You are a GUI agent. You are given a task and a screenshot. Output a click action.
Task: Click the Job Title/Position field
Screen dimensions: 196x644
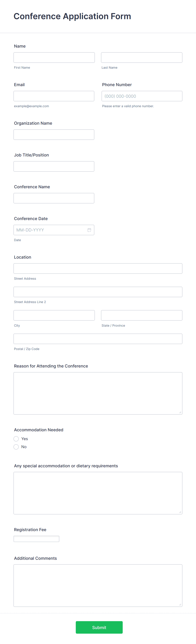[54, 166]
